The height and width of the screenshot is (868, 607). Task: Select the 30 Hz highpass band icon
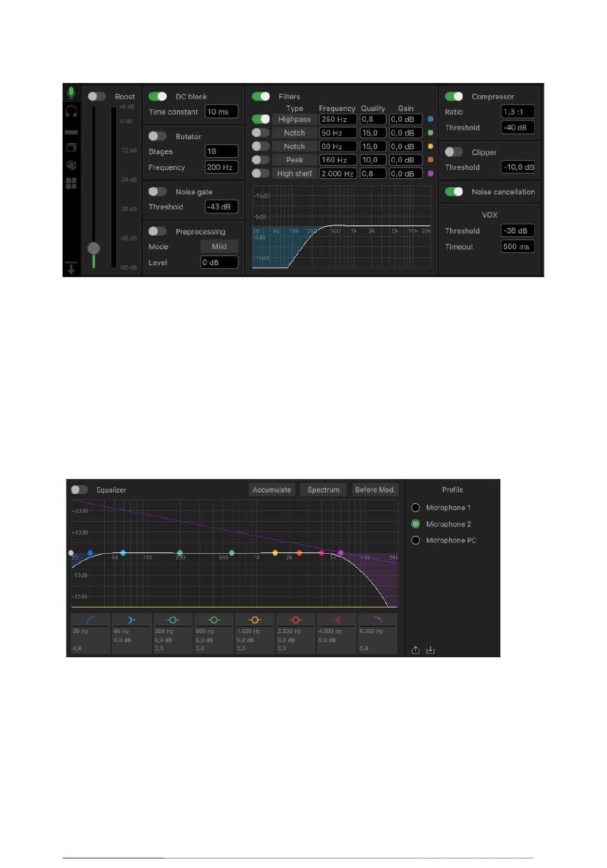click(x=90, y=620)
